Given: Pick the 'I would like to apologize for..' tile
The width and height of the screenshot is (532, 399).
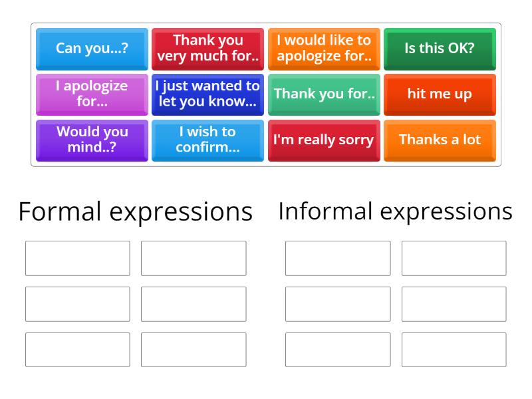Looking at the screenshot, I should click(x=324, y=49).
